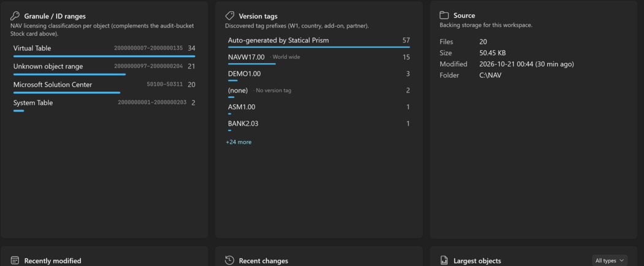Click the folder path C:\NAV
The image size is (644, 266).
click(490, 75)
